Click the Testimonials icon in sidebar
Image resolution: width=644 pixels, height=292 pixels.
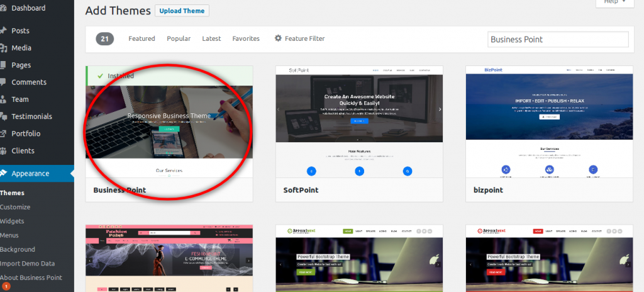(x=3, y=116)
